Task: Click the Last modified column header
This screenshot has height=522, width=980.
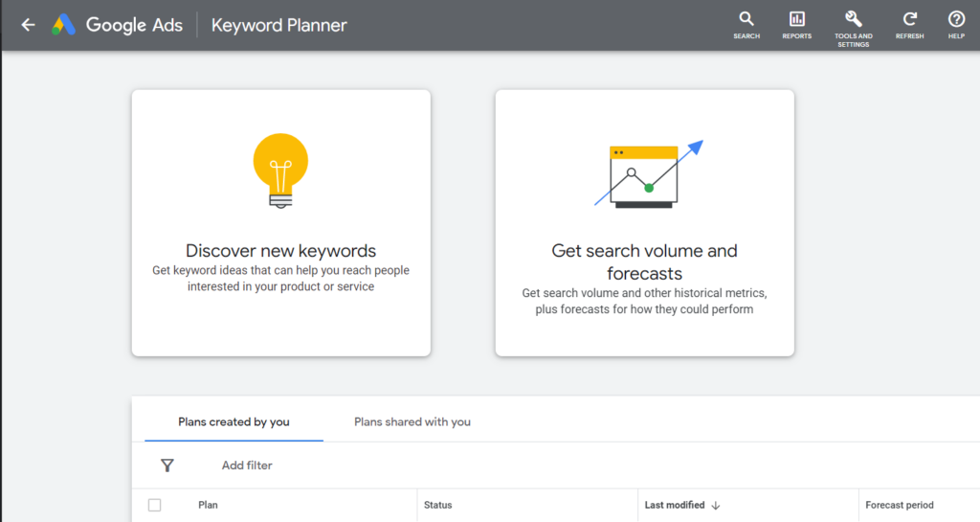Action: (675, 505)
